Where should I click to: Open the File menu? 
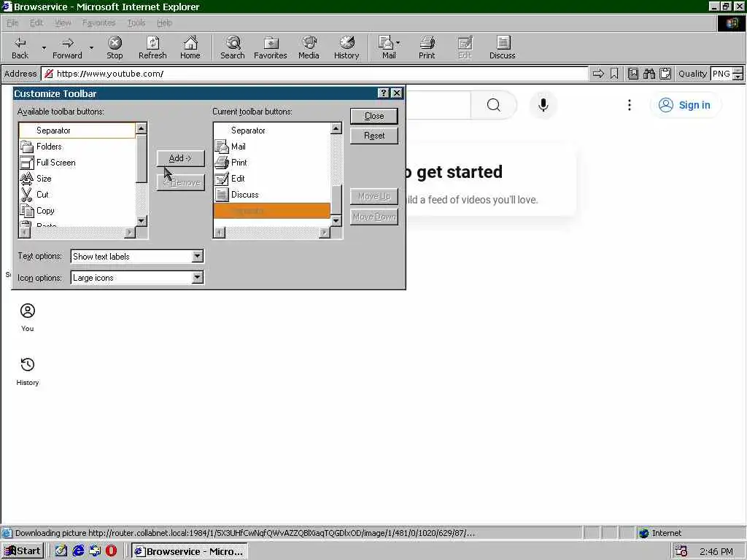click(12, 23)
